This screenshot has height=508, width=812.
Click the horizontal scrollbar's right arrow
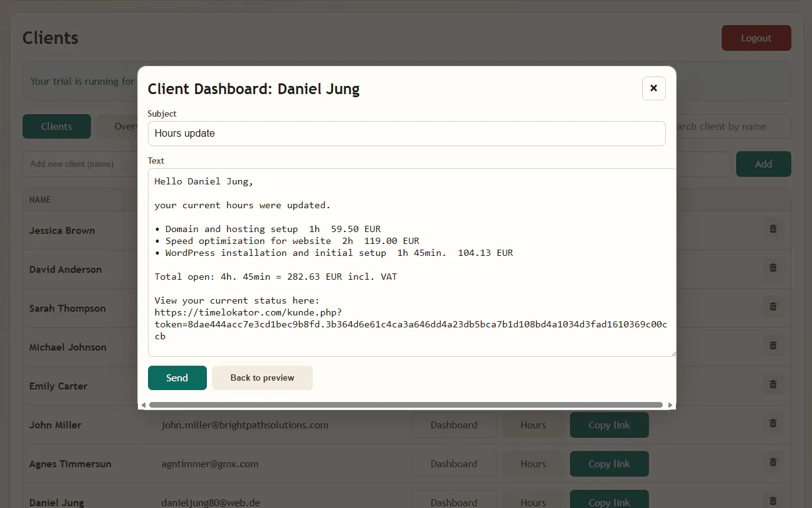670,405
